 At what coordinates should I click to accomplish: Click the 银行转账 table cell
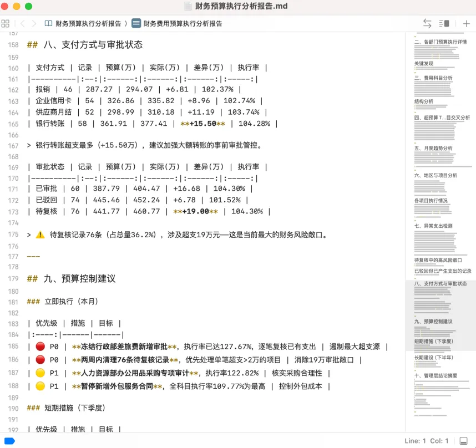tap(50, 124)
